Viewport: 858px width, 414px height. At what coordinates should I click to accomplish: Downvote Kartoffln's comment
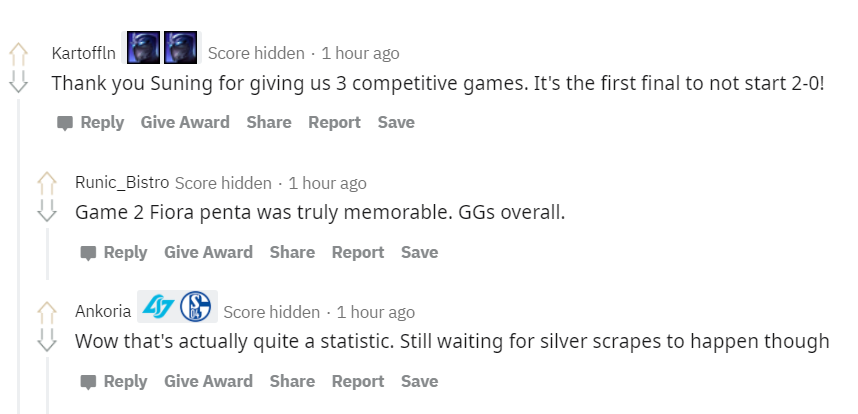(x=18, y=81)
